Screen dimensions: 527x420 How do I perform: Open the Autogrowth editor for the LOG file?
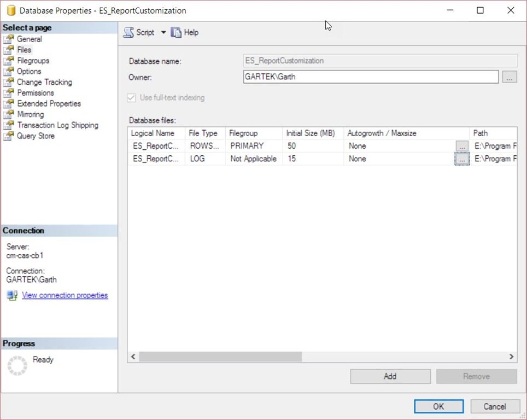tap(462, 159)
